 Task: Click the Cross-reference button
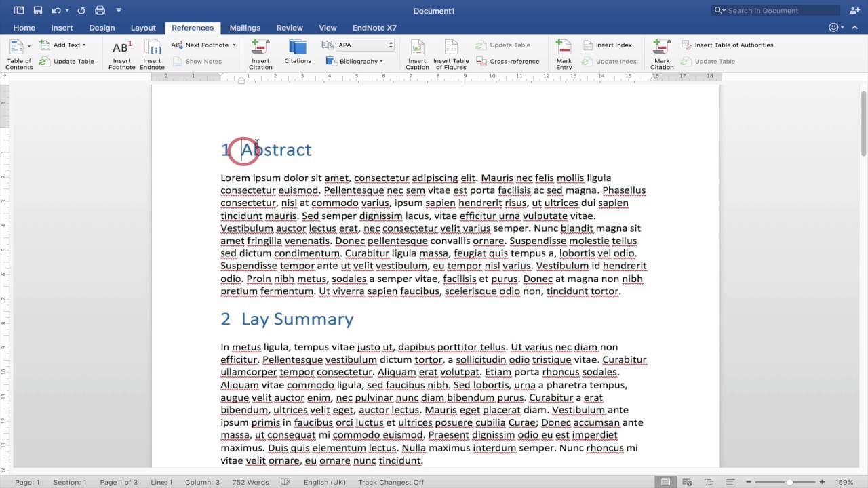point(508,61)
